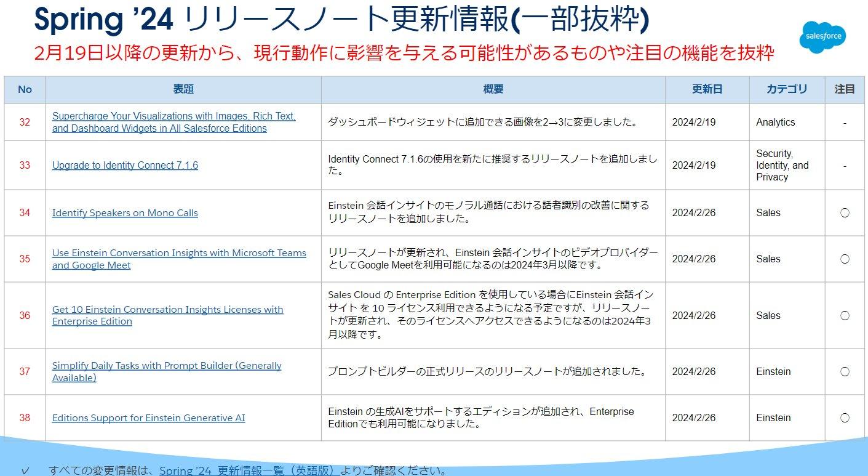The height and width of the screenshot is (476, 868).
Task: Open the Supercharge Your Visualizations release note link
Action: point(173,122)
